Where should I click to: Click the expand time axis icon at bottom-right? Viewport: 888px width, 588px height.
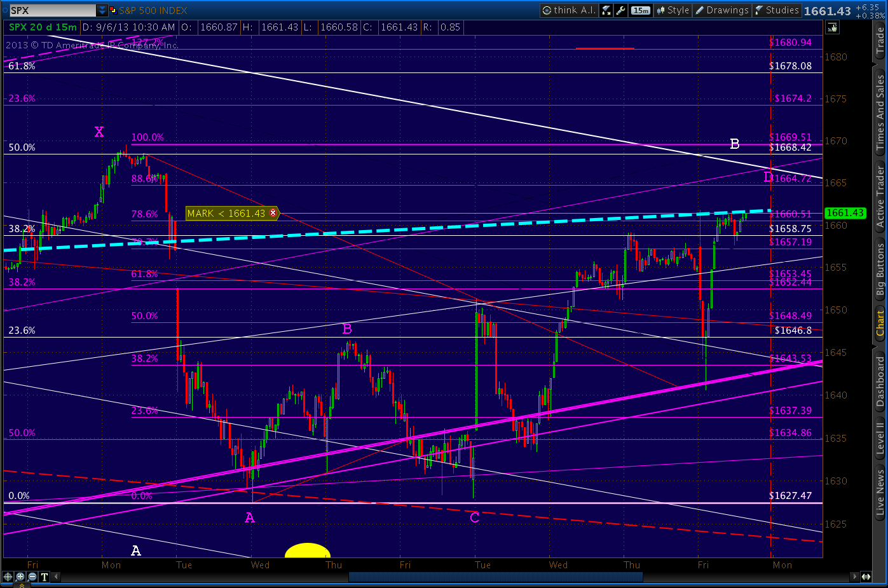(x=866, y=577)
